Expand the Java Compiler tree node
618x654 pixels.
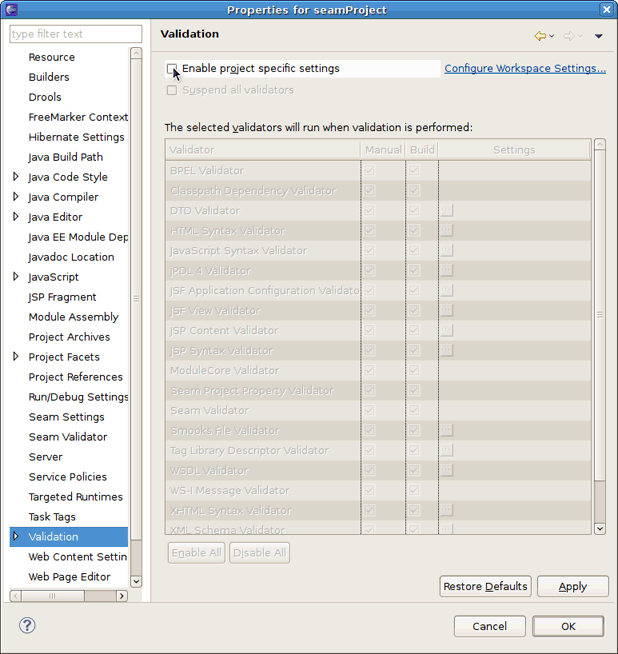(x=16, y=197)
